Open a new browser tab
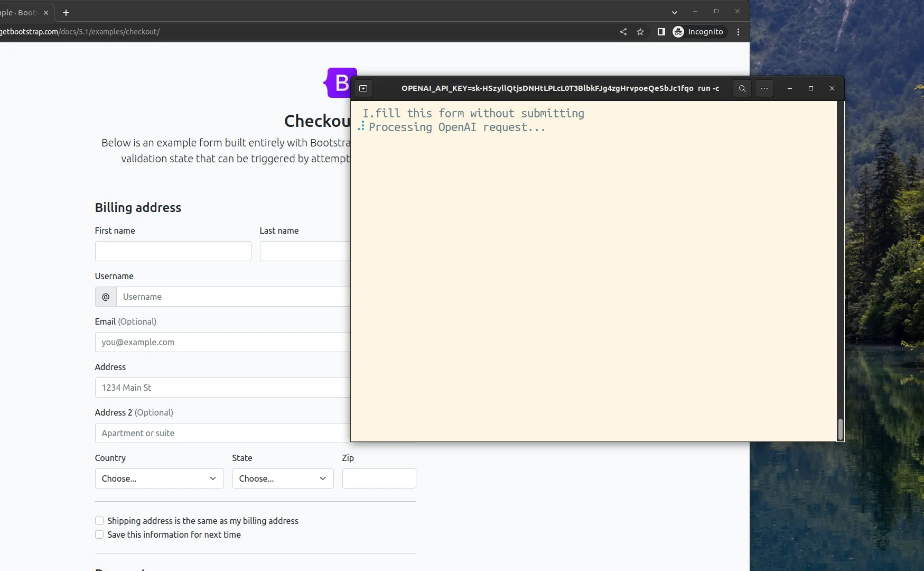This screenshot has width=924, height=571. [x=66, y=13]
